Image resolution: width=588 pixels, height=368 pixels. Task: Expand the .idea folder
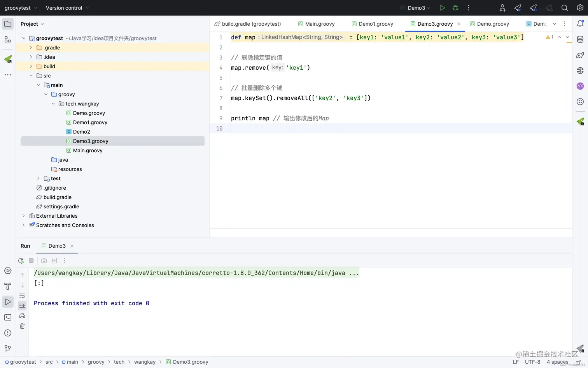point(31,57)
